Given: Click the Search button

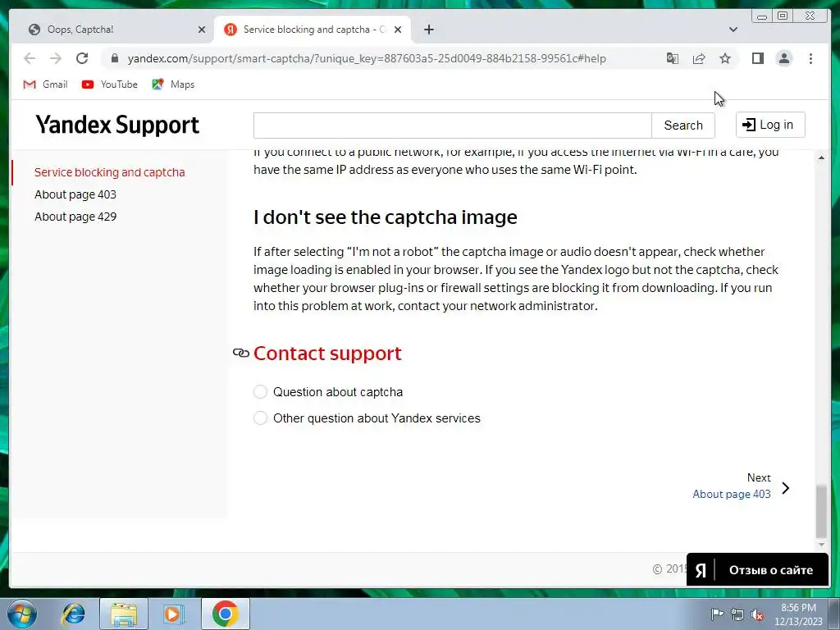Looking at the screenshot, I should click(x=683, y=126).
